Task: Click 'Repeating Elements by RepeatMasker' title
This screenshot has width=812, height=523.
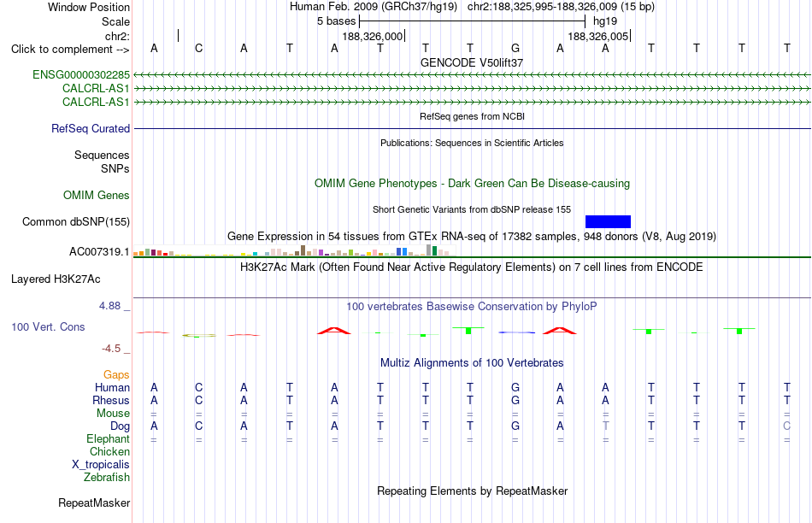Action: [x=473, y=491]
